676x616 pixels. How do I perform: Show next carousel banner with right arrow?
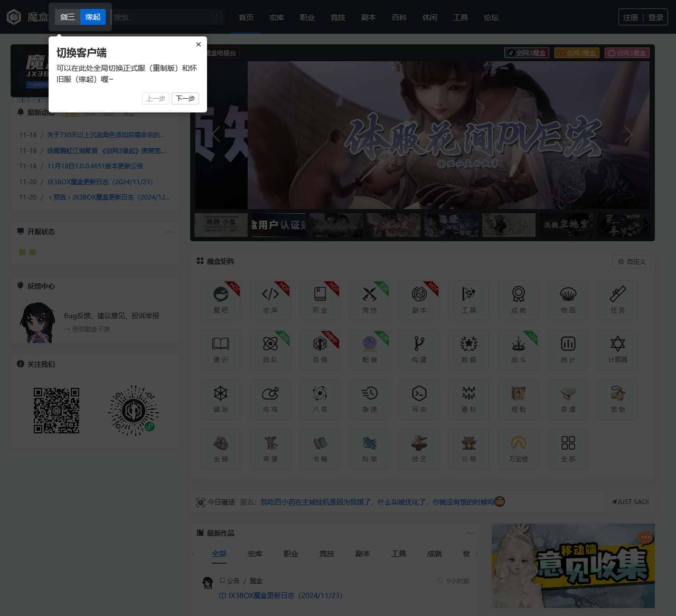628,134
